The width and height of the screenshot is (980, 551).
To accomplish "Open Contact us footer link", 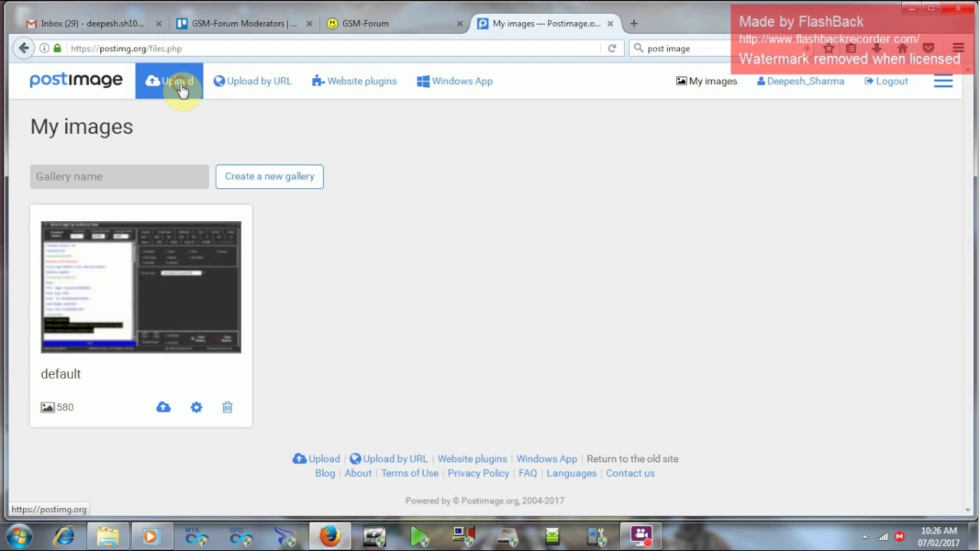I will click(630, 473).
